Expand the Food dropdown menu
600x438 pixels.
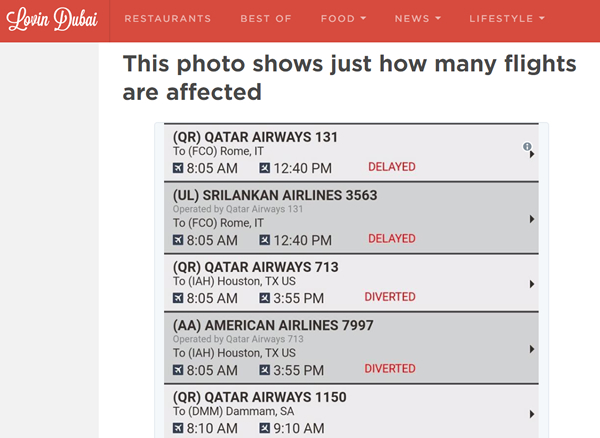point(343,19)
